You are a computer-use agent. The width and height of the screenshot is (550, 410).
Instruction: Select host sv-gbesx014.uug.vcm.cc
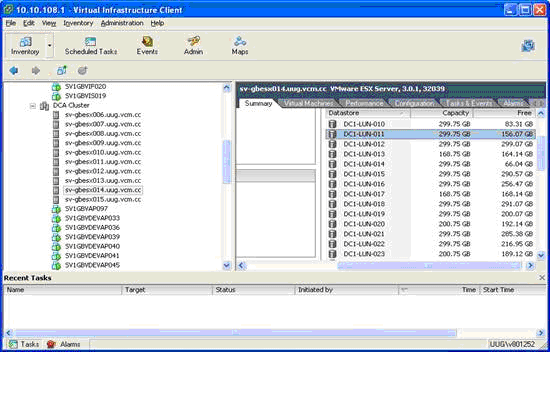[103, 190]
